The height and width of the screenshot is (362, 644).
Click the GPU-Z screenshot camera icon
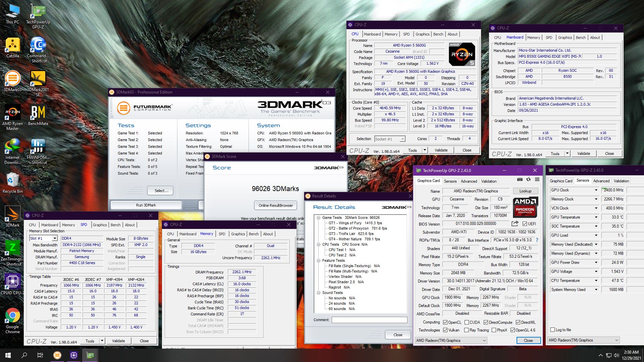pyautogui.click(x=520, y=180)
